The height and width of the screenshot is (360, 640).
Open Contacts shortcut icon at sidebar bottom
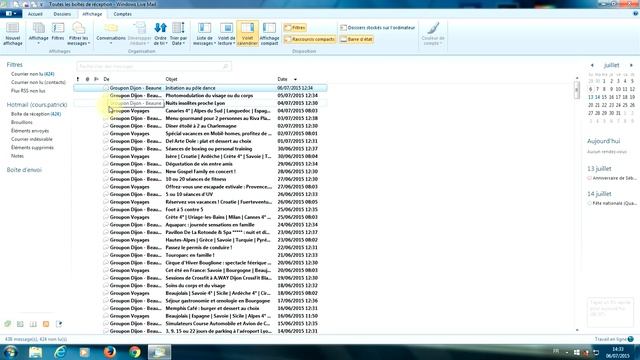(33, 324)
